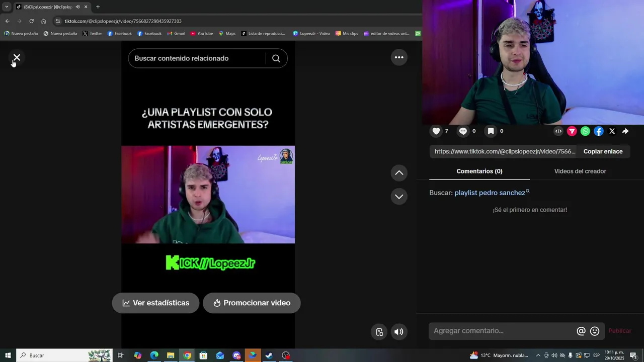Image resolution: width=644 pixels, height=362 pixels.
Task: Open the Twitter bookmark
Action: [x=92, y=34]
